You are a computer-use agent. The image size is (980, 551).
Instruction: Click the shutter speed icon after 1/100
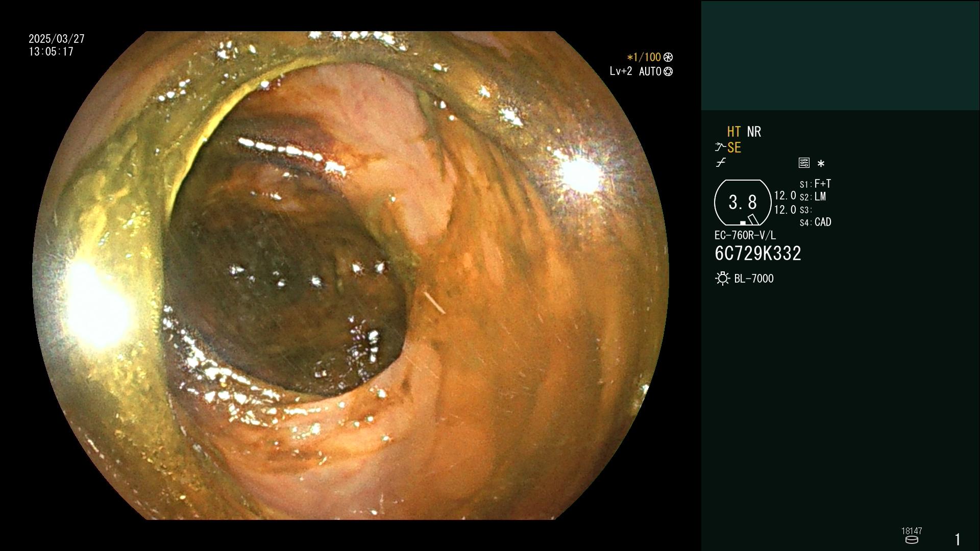[668, 57]
